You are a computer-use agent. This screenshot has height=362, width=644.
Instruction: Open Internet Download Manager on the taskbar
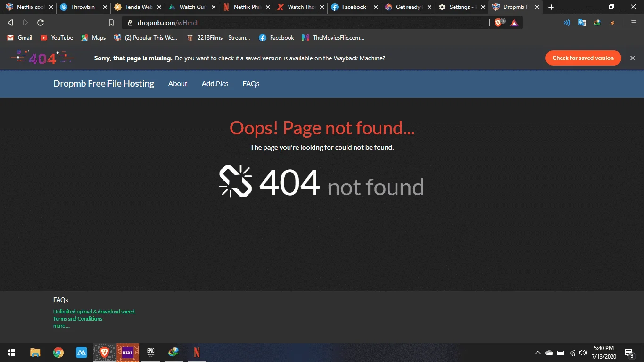174,353
